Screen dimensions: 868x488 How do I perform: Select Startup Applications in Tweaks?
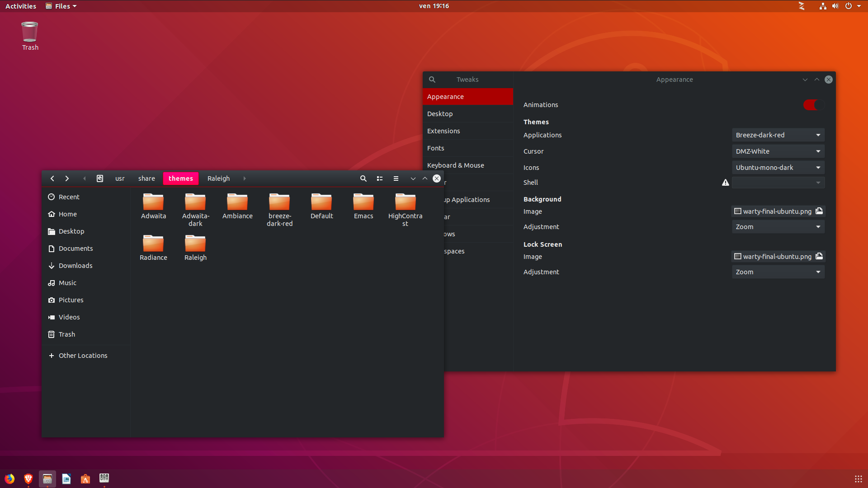coord(478,200)
